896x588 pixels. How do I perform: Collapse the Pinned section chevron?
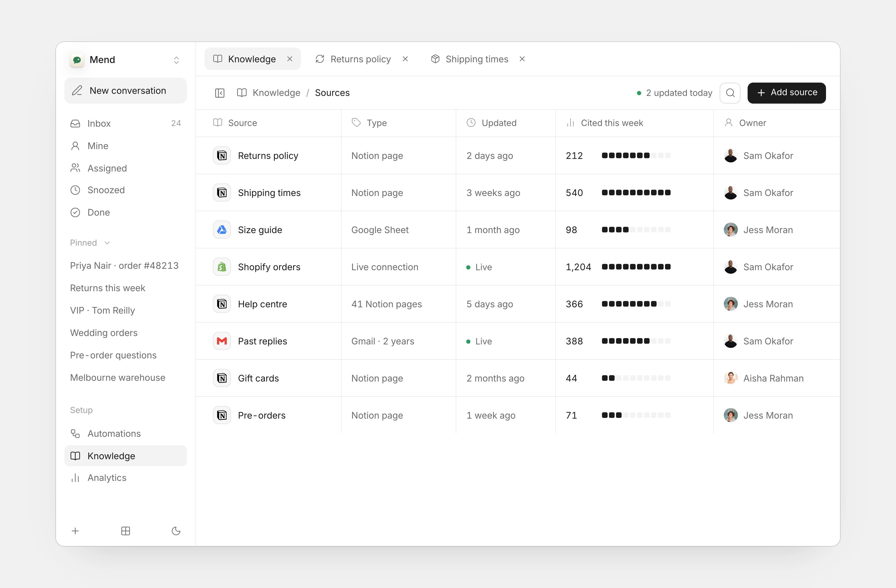pyautogui.click(x=107, y=243)
